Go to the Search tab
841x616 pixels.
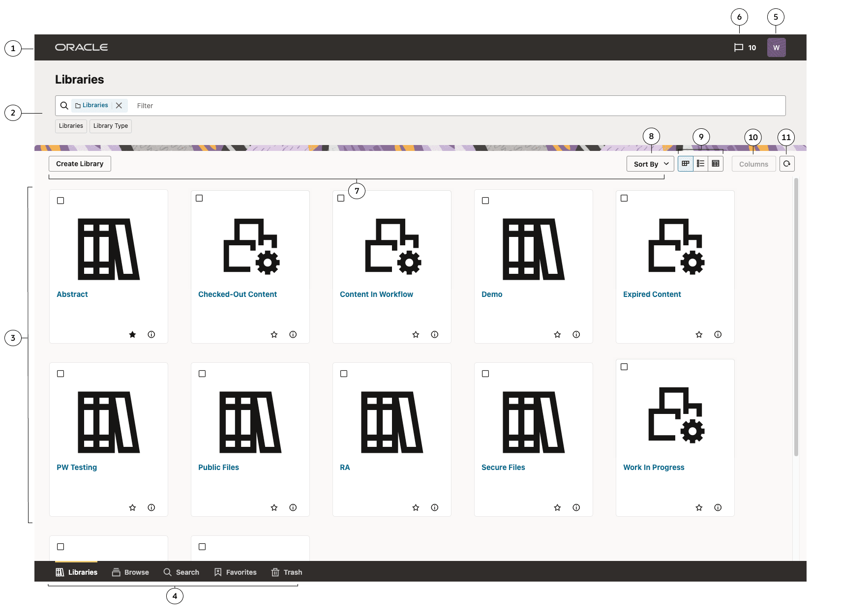point(181,572)
